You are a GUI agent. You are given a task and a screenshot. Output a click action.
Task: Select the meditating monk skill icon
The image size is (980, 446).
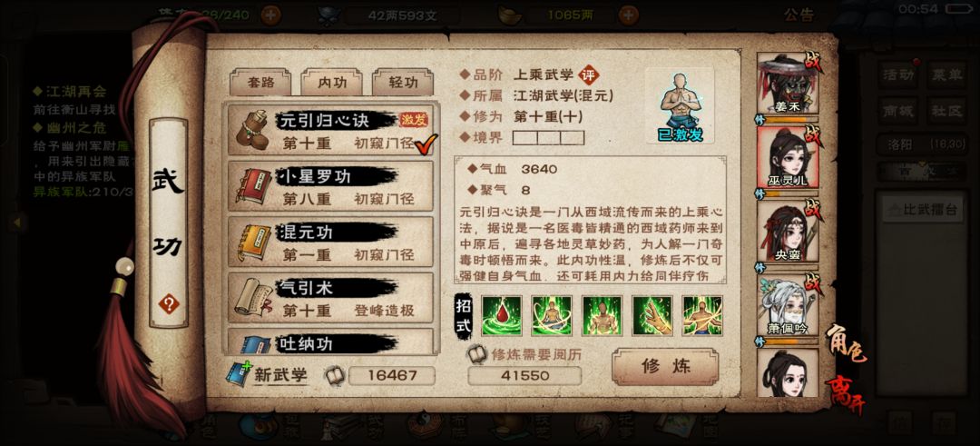point(552,316)
